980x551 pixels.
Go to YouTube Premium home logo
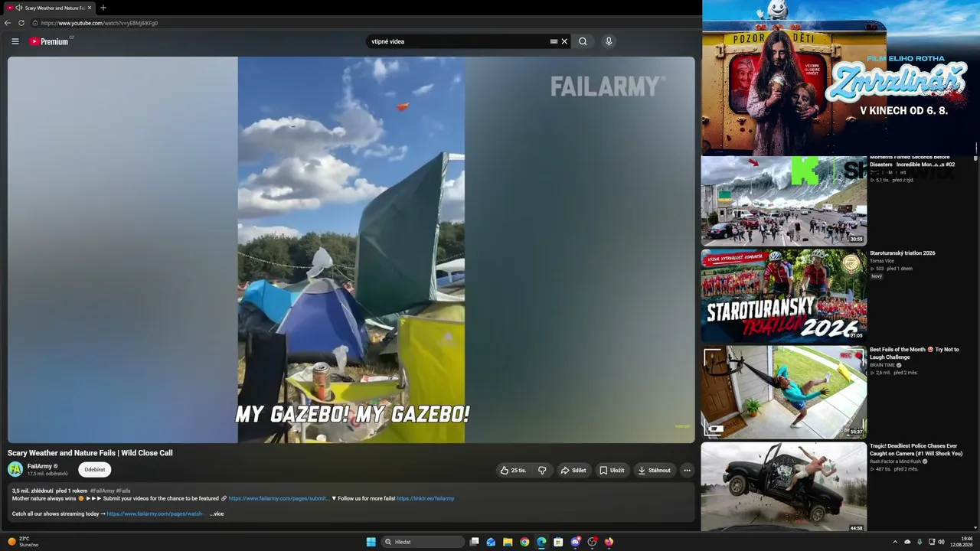pyautogui.click(x=50, y=41)
